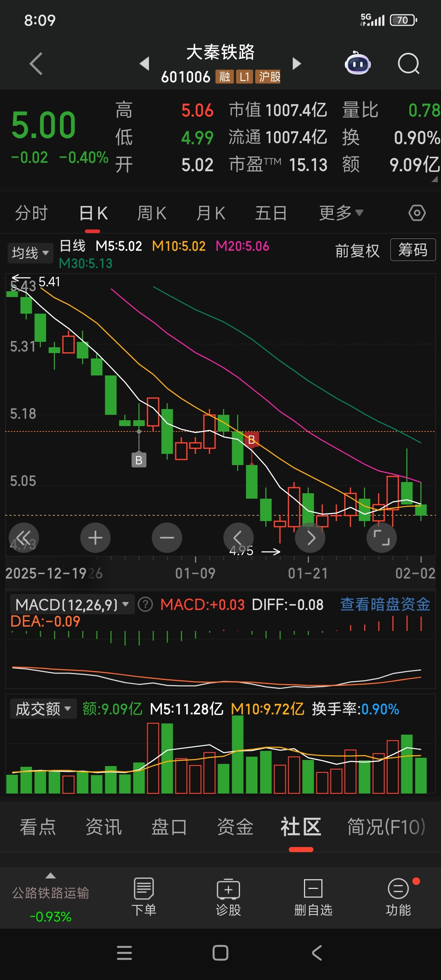Tap the M30:5.13 moving average value
Viewport: 441px width, 980px height.
pyautogui.click(x=86, y=263)
